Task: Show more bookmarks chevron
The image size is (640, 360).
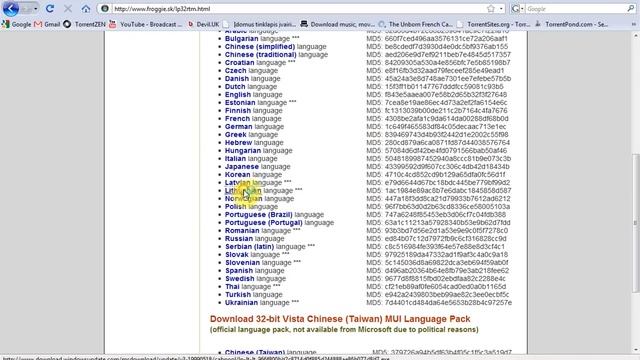Action: click(634, 24)
